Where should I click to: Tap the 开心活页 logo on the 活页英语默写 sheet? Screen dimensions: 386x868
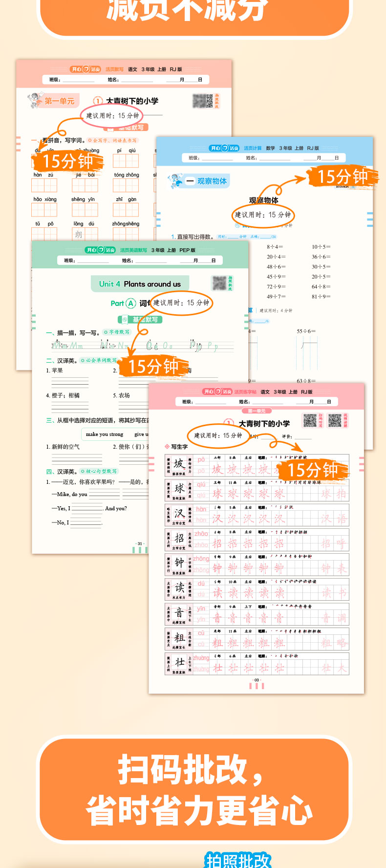coord(100,250)
